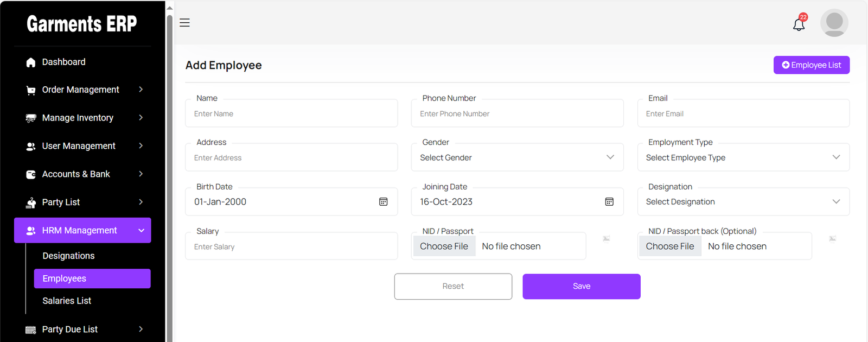Go to Salaries List page
The width and height of the screenshot is (868, 342).
(67, 301)
